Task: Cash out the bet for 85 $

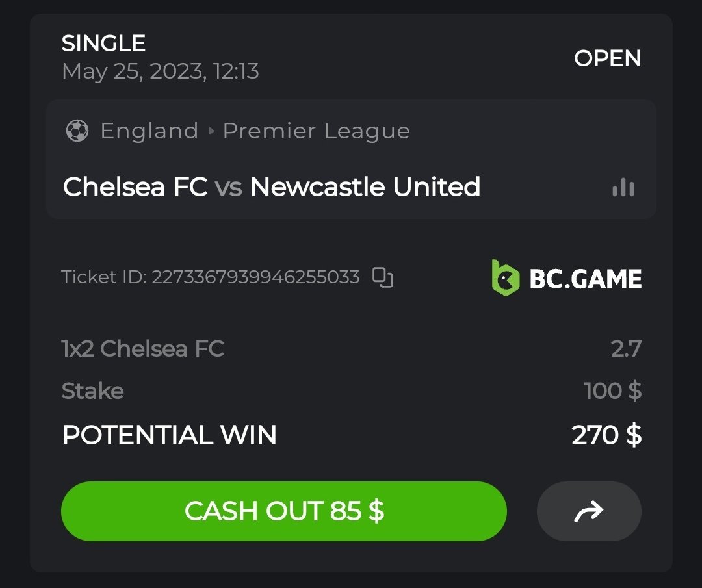Action: [x=283, y=511]
